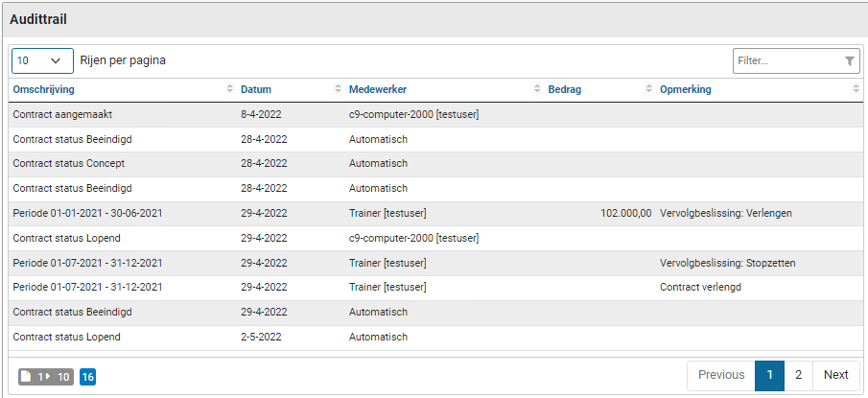Image resolution: width=868 pixels, height=398 pixels.
Task: Type in the Filter input field
Action: coord(786,61)
